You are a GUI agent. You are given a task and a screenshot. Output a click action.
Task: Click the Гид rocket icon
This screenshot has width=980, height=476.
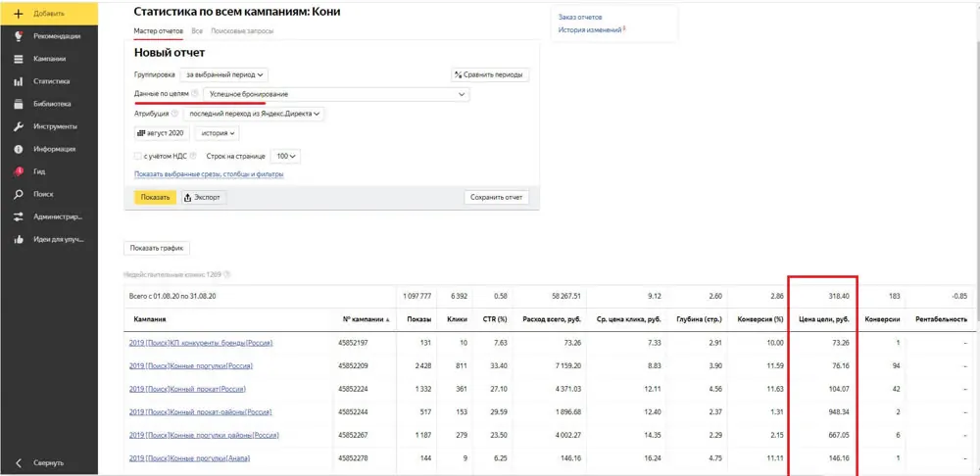point(18,171)
